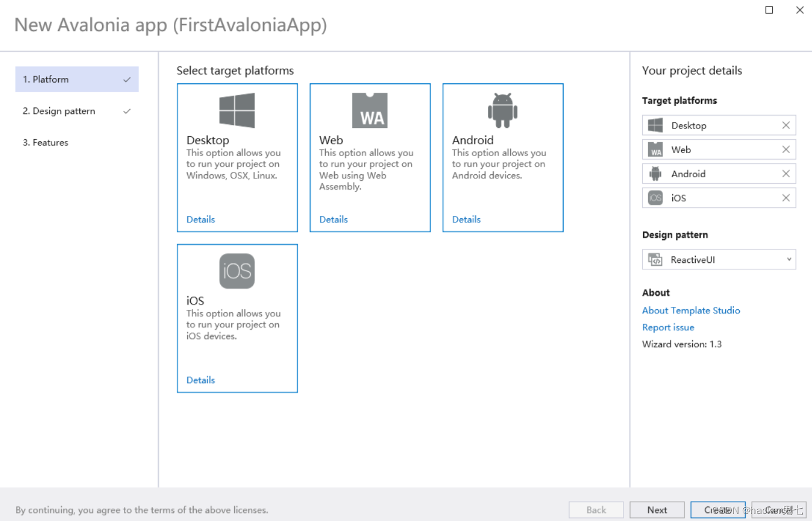Go to the 3. Features step
Viewport: 812px width, 521px height.
coord(77,143)
